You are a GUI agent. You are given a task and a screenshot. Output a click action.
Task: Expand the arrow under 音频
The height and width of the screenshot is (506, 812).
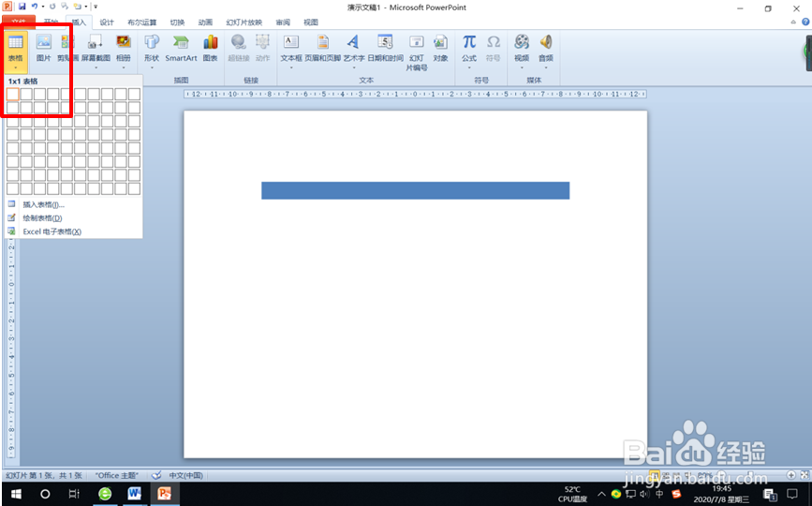point(546,67)
